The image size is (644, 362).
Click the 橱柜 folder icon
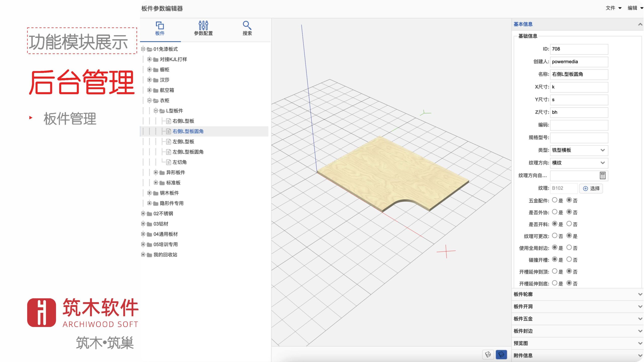click(156, 70)
